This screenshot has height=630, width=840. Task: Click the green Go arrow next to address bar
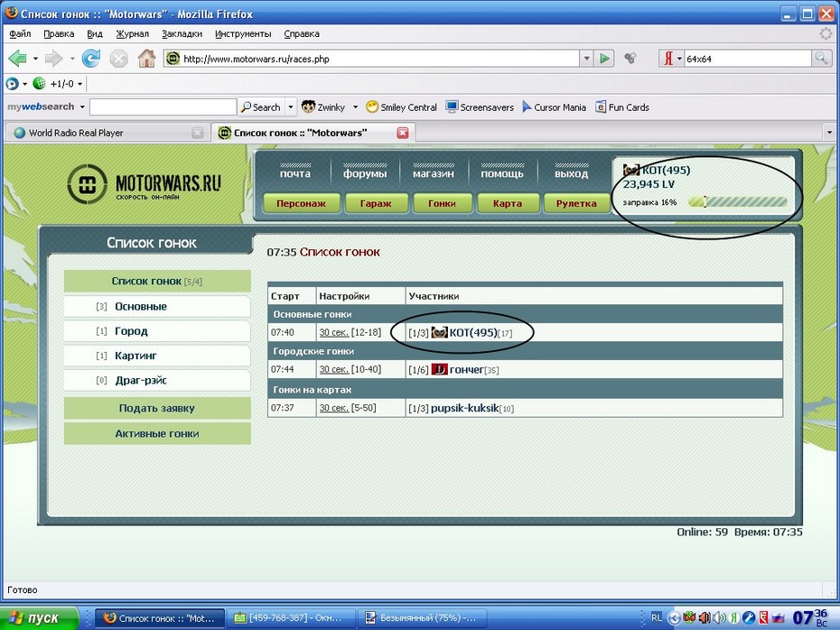pyautogui.click(x=604, y=59)
